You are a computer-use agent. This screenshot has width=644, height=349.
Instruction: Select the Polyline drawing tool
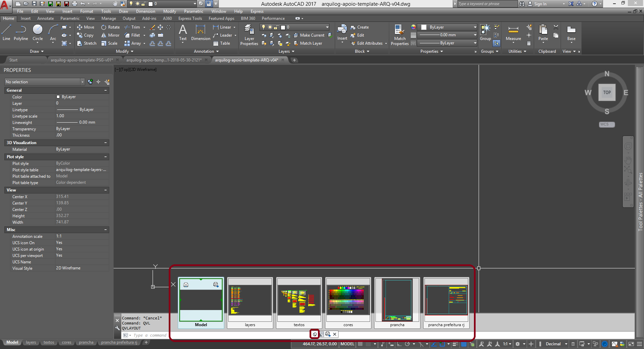(21, 34)
